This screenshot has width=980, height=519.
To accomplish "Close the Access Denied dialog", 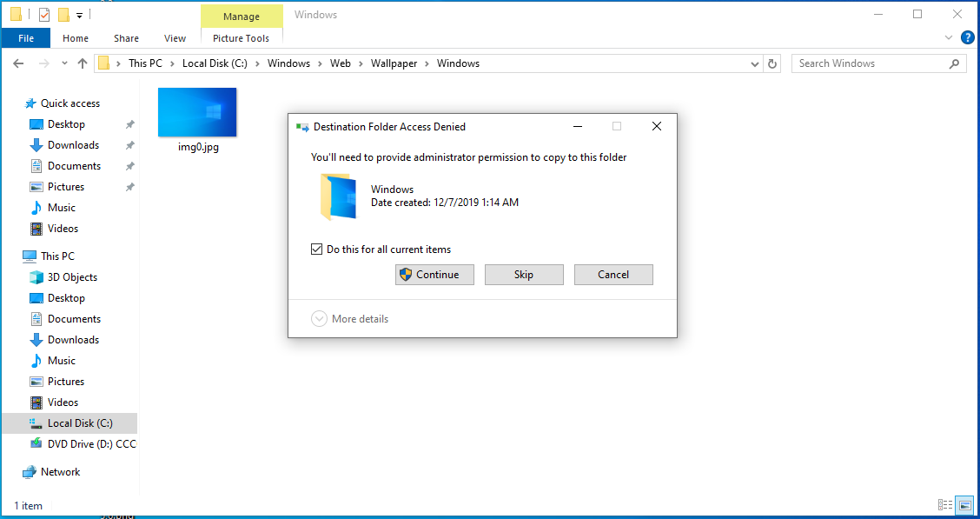I will point(656,126).
